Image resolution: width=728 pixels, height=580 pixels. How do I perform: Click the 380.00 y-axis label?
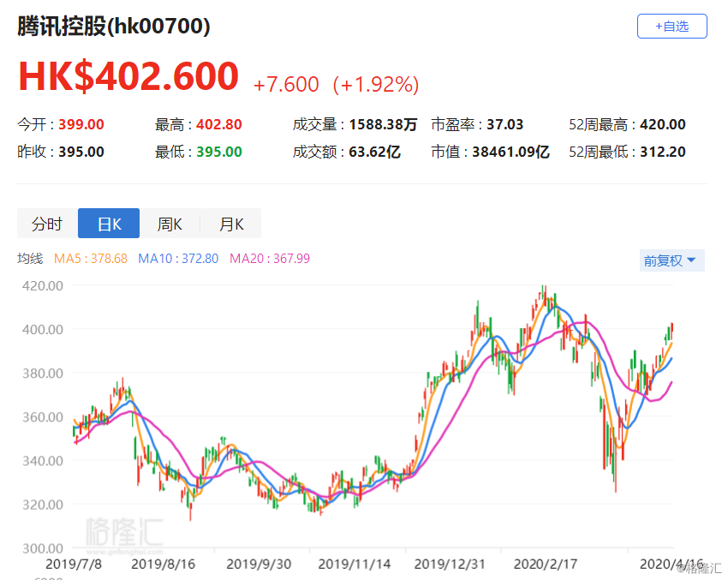click(x=43, y=374)
